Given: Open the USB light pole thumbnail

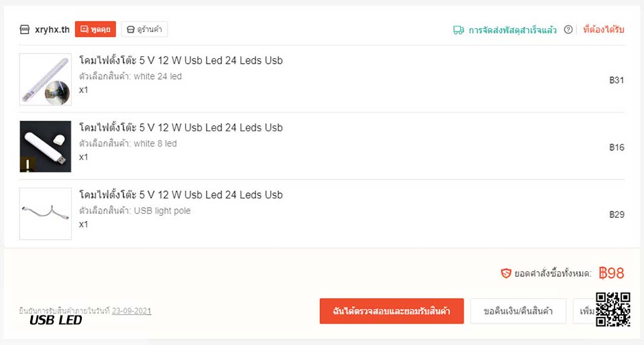Looking at the screenshot, I should (46, 214).
